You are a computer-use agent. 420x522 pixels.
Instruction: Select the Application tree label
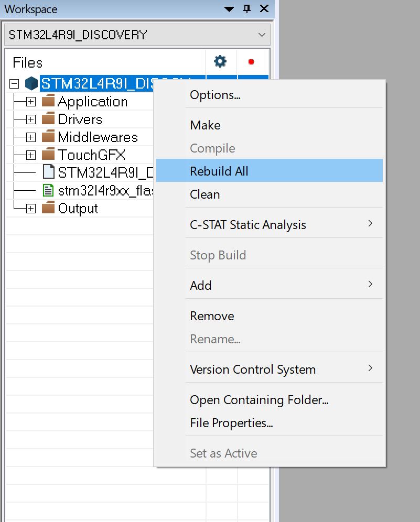(93, 102)
